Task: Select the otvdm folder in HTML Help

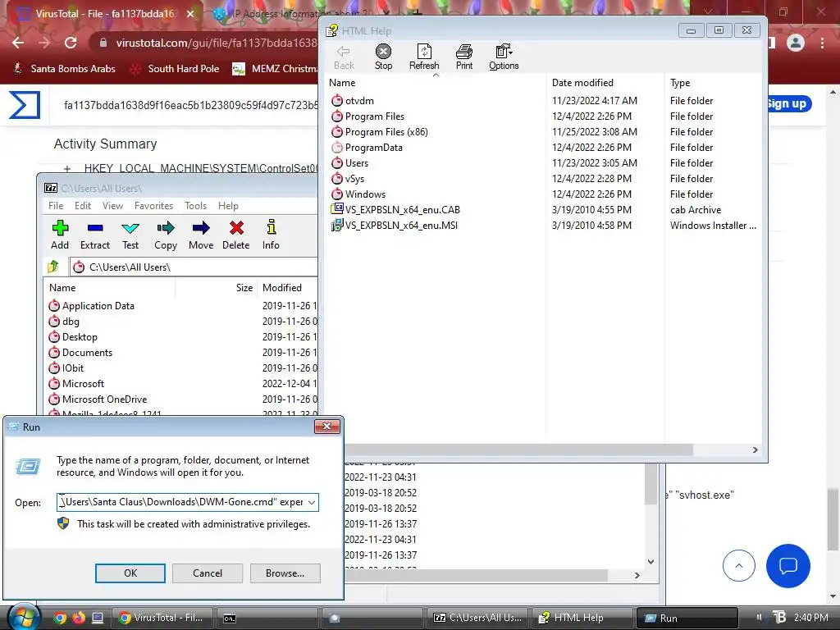Action: (x=353, y=101)
